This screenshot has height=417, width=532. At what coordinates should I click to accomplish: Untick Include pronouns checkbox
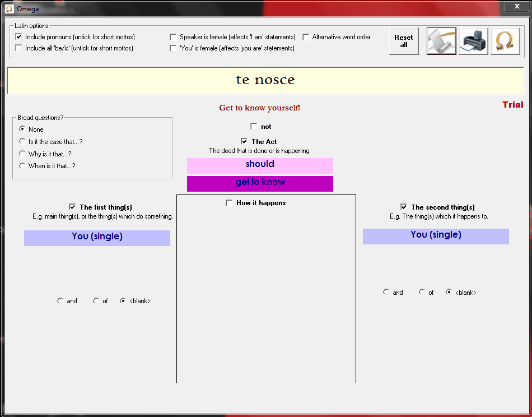coord(18,36)
